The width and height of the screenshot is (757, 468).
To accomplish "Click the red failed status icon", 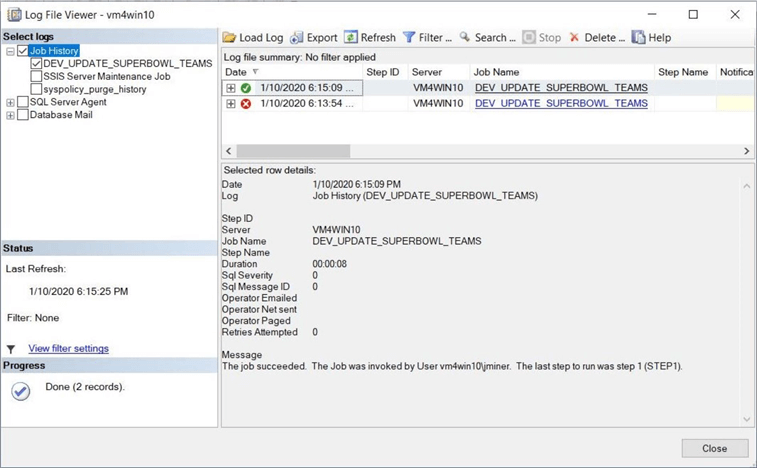I will 246,104.
